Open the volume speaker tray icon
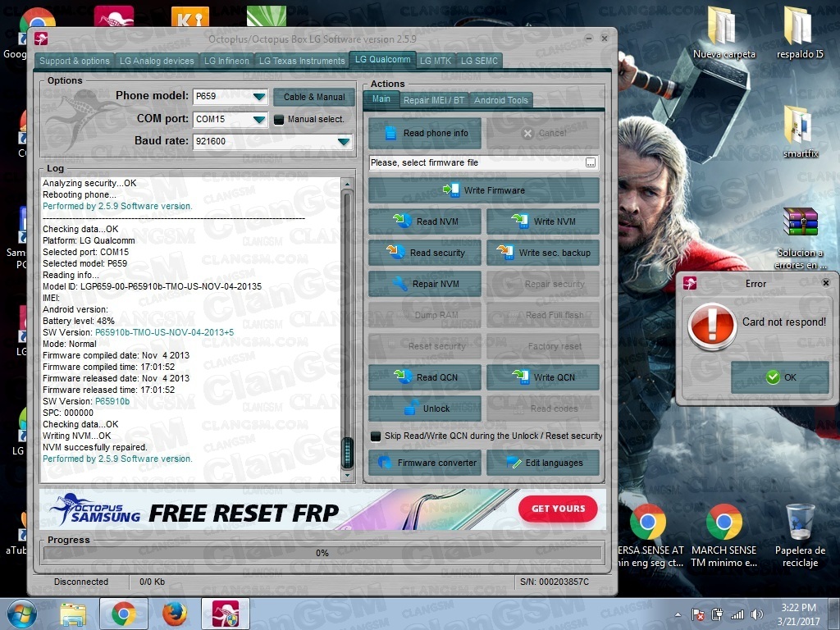840x630 pixels. [757, 615]
